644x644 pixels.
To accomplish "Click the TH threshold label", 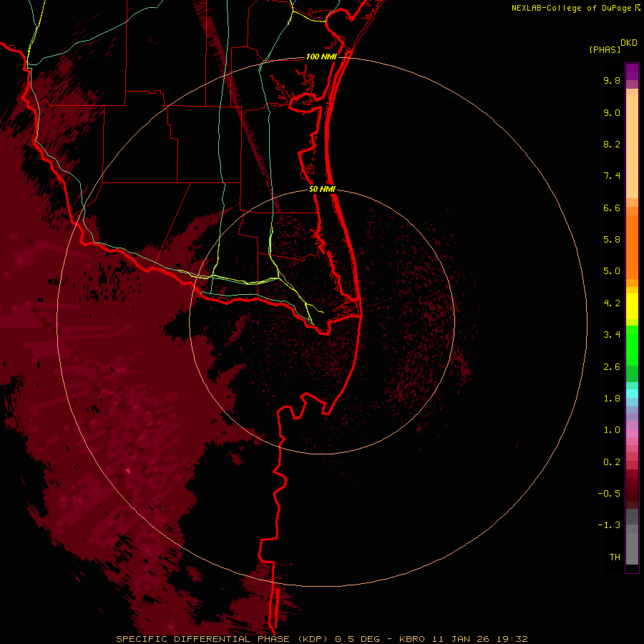I will click(x=615, y=557).
